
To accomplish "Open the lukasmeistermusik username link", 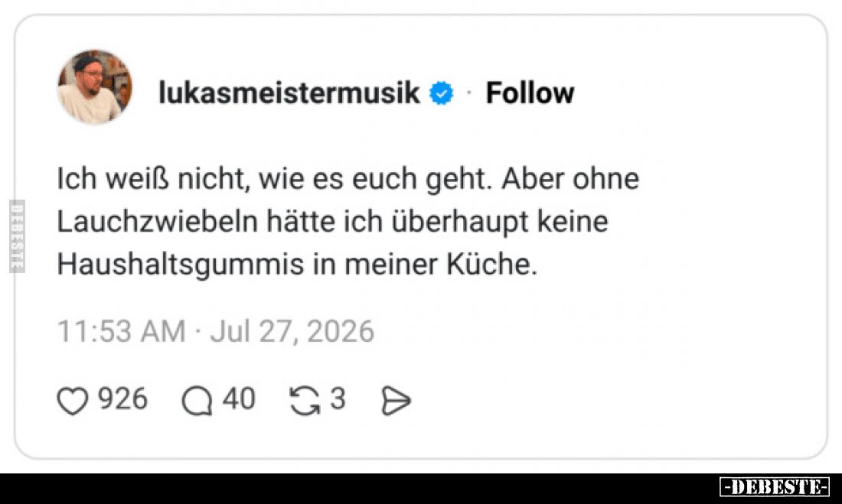I will (289, 93).
